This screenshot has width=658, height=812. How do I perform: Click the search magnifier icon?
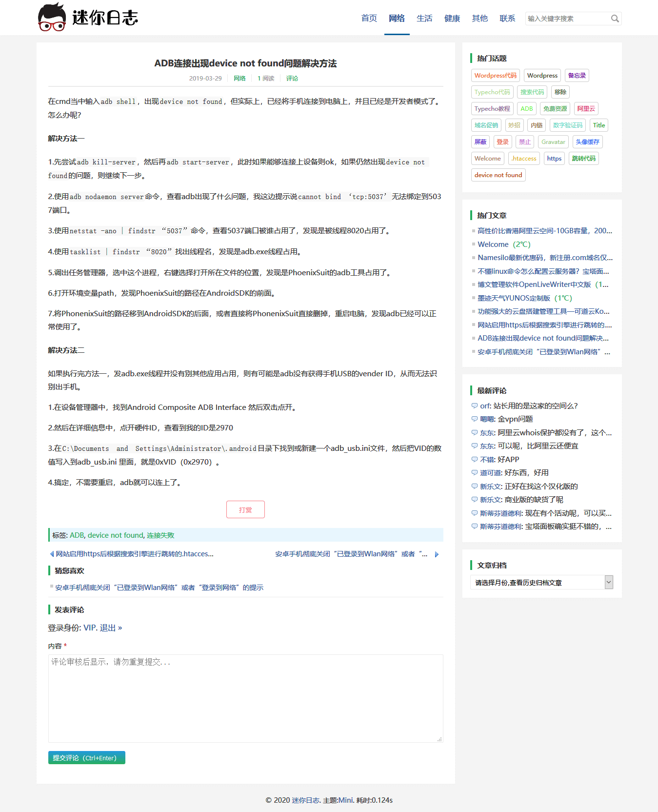615,19
